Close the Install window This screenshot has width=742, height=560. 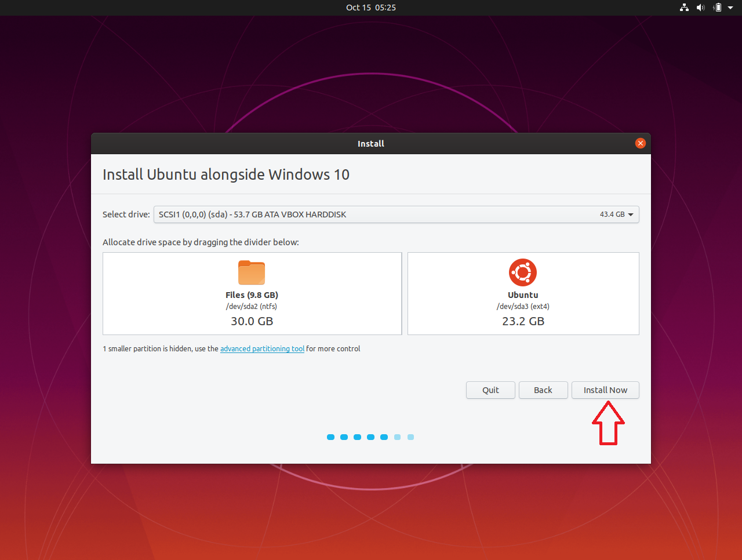pyautogui.click(x=641, y=143)
